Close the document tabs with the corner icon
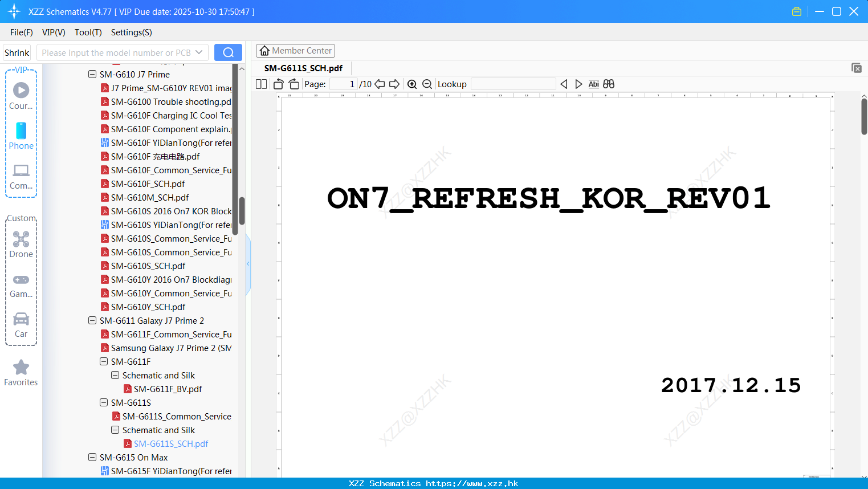The height and width of the screenshot is (489, 868). [x=857, y=68]
